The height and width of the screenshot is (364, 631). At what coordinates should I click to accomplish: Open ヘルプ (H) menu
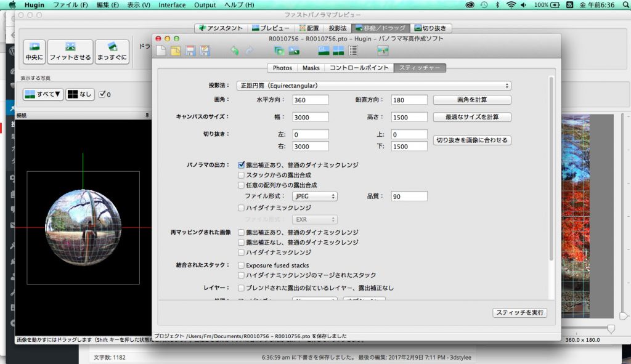239,5
